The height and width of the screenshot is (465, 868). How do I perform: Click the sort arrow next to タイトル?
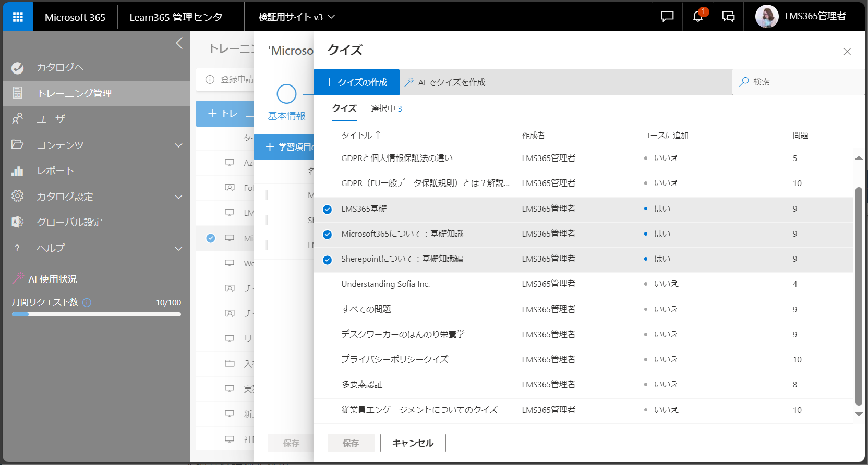click(378, 135)
